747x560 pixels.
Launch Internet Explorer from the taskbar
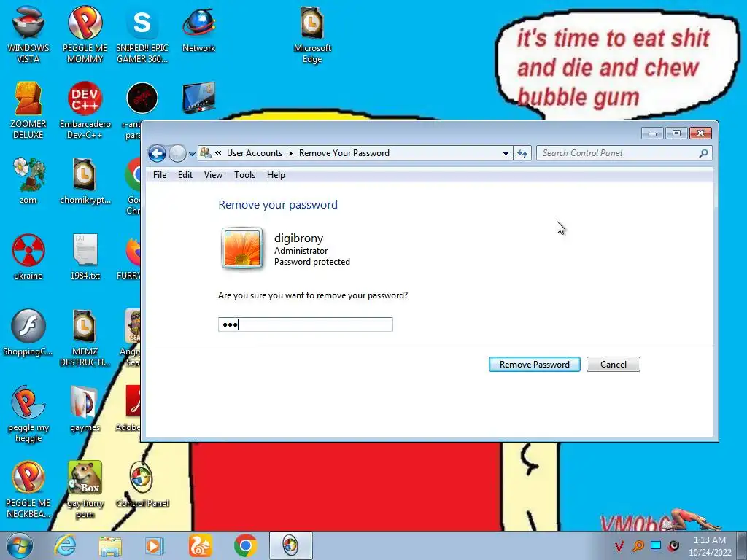point(65,545)
